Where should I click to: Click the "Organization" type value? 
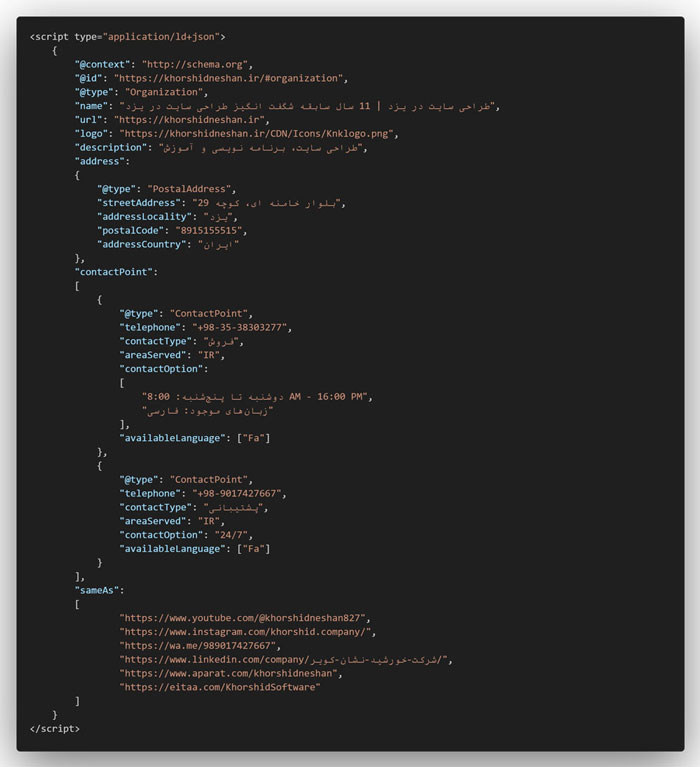point(164,92)
